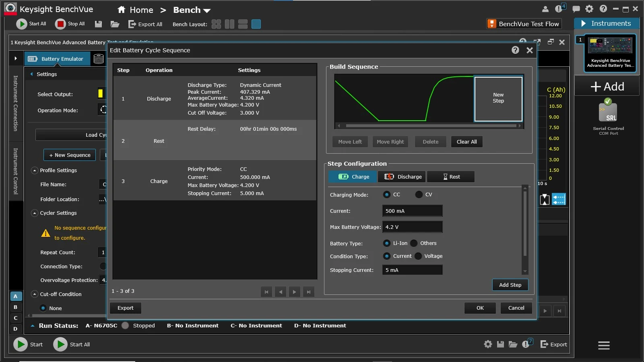Click the Export button in dialog
This screenshot has height=362, width=644.
point(125,308)
